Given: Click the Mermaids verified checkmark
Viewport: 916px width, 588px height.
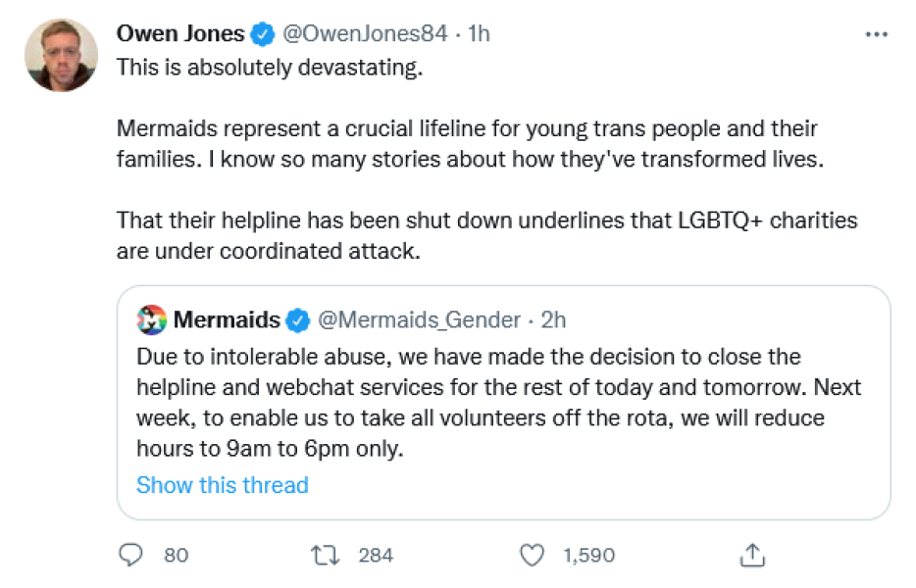Looking at the screenshot, I should (x=298, y=318).
